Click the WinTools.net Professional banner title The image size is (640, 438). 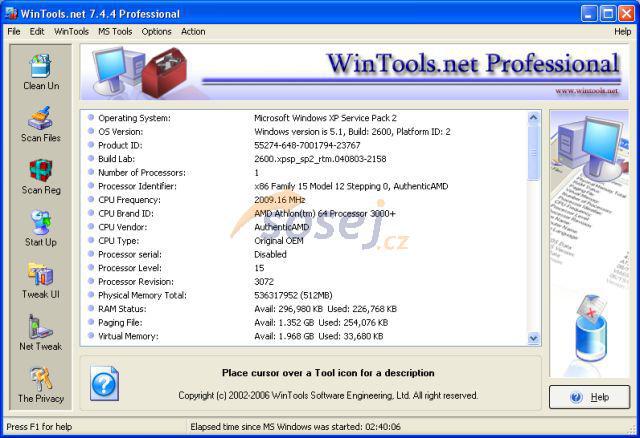pyautogui.click(x=473, y=63)
